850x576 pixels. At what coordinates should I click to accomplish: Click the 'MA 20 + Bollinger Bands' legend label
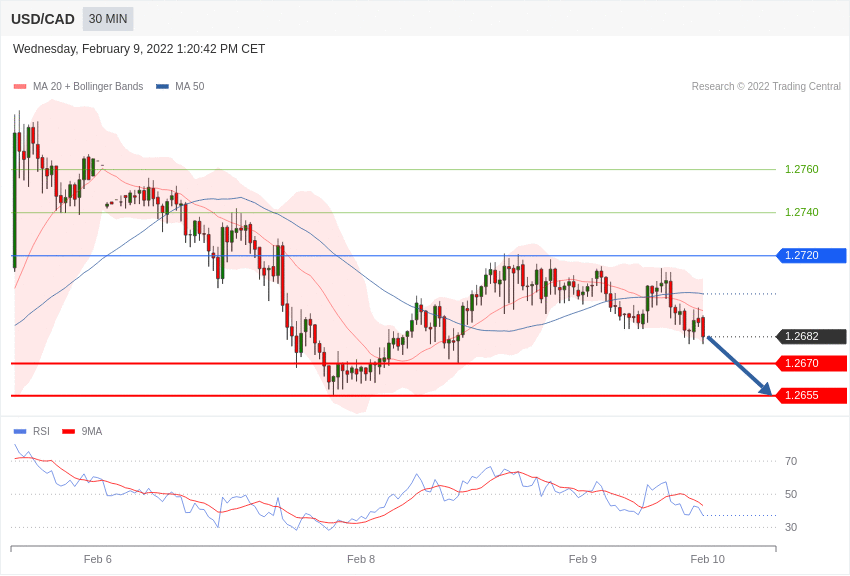[x=88, y=86]
